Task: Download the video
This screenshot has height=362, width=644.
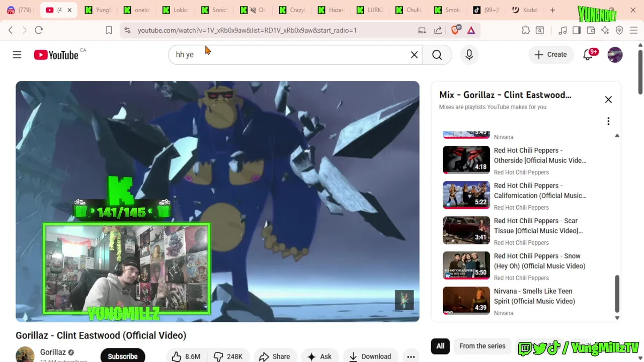Action: tap(370, 356)
